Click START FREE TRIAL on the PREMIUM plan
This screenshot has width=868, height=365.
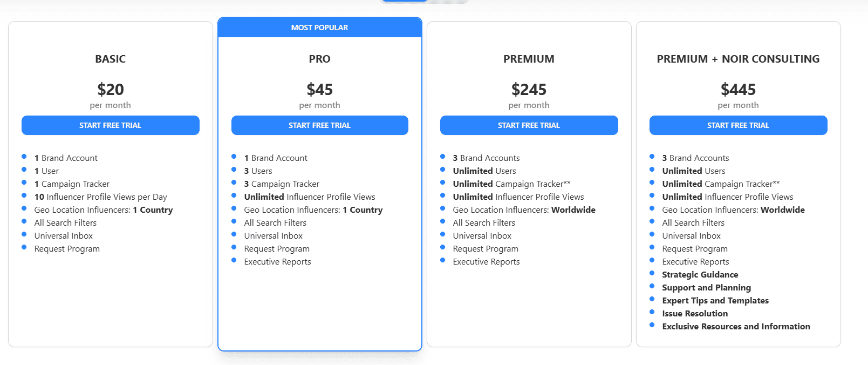[529, 125]
